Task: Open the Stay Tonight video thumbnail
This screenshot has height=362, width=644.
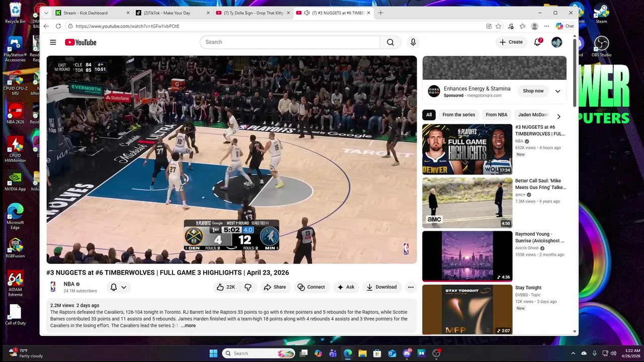Action: pyautogui.click(x=467, y=309)
